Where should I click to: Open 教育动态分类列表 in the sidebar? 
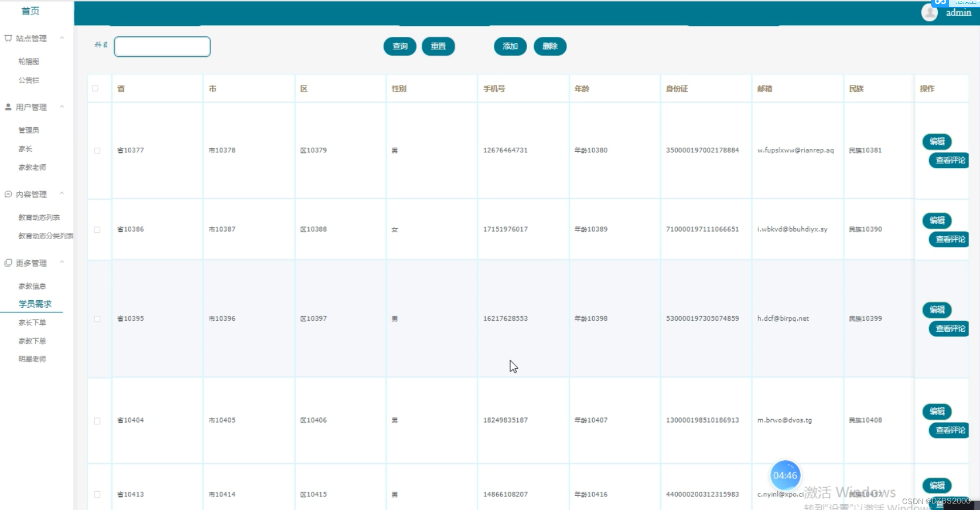coord(46,236)
